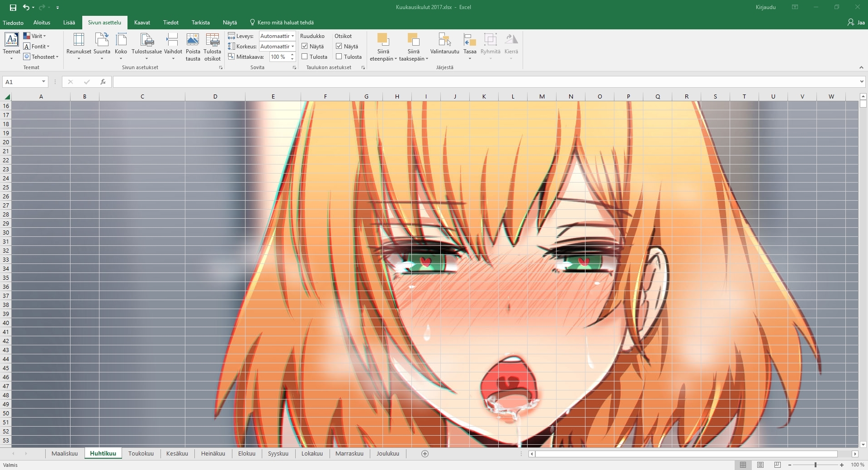This screenshot has height=470, width=868.
Task: Switch to Page Break Preview icon
Action: click(778, 465)
